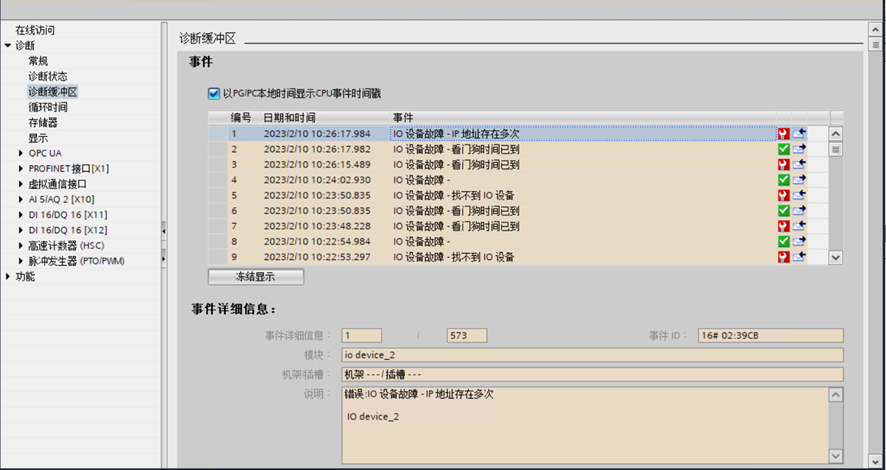Click the red fault icon in event row 7
Viewport: 886px width, 470px height.
(x=783, y=226)
